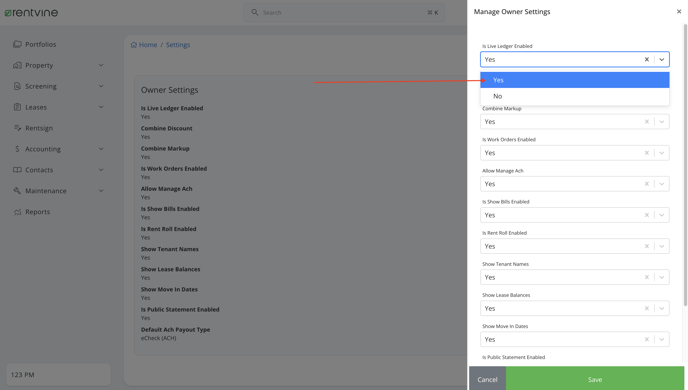Select the Maintenance wrench icon
Image resolution: width=688 pixels, height=390 pixels.
(x=17, y=191)
